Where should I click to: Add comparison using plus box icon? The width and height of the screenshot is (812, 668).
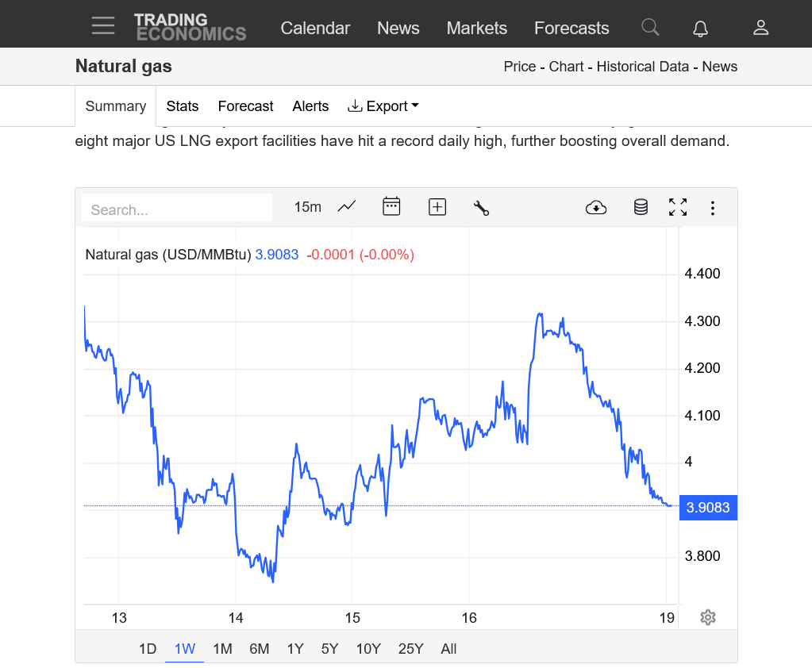(437, 207)
